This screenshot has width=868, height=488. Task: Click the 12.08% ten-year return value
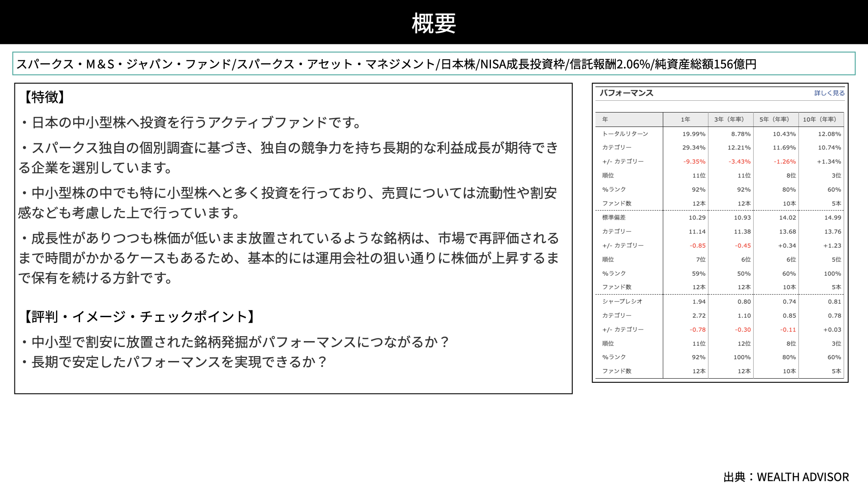point(830,134)
